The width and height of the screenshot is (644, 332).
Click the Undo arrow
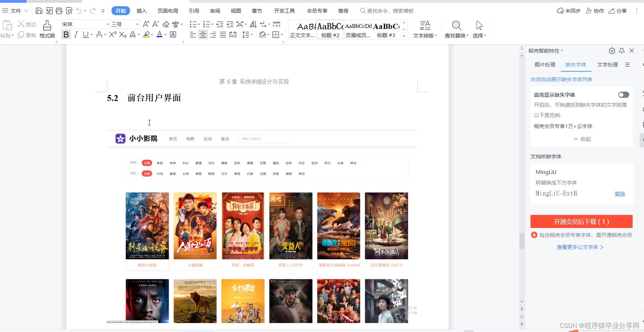click(x=79, y=11)
